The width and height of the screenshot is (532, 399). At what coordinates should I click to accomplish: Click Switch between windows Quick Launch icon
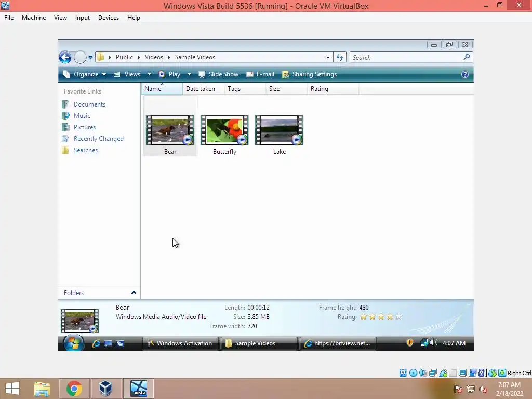[x=120, y=344]
